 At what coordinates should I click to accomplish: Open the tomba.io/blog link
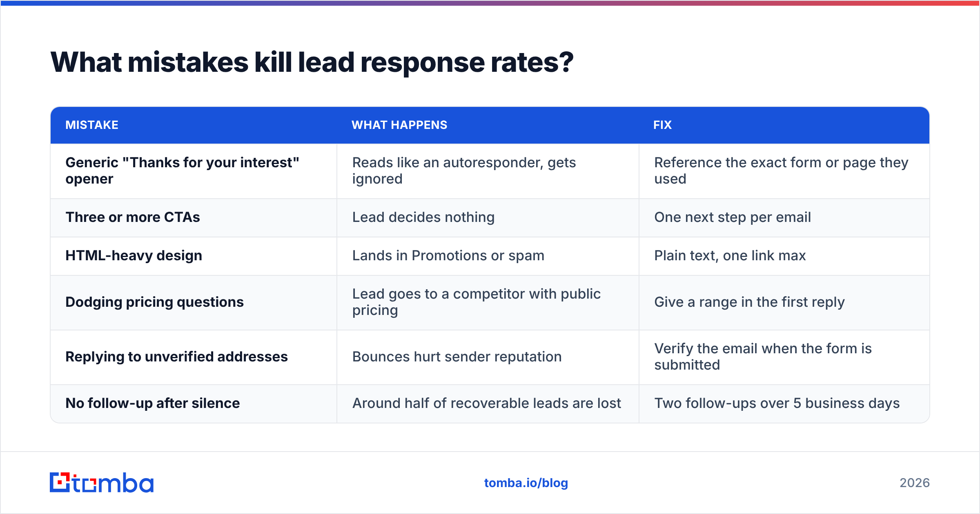point(526,483)
